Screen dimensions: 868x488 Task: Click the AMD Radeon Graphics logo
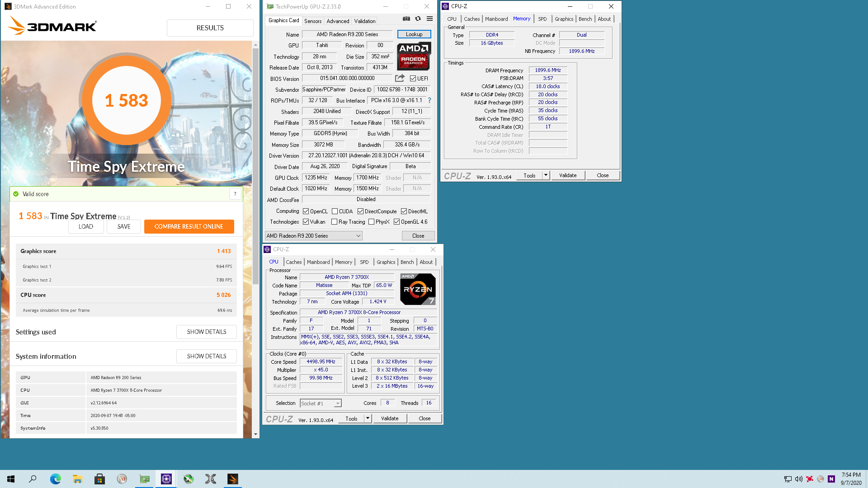(x=414, y=56)
